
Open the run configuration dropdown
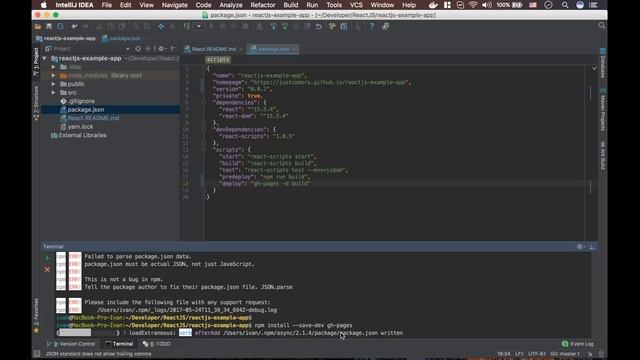[199, 27]
